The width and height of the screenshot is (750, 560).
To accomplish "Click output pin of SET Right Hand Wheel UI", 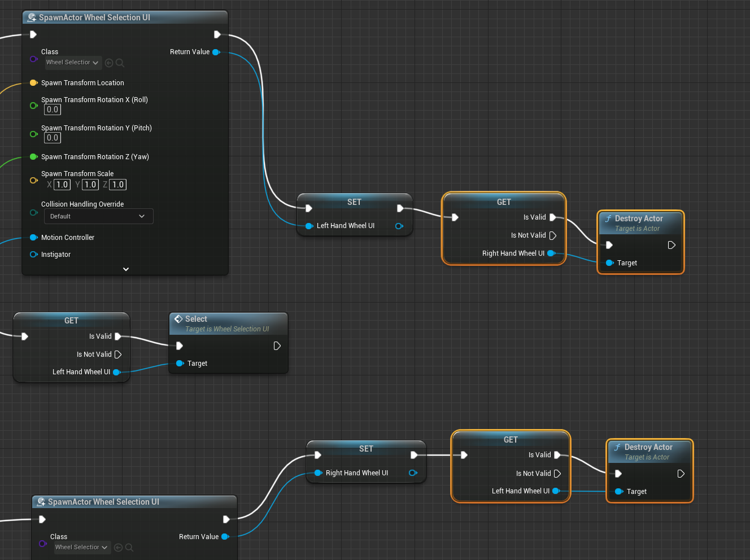I will 413,473.
